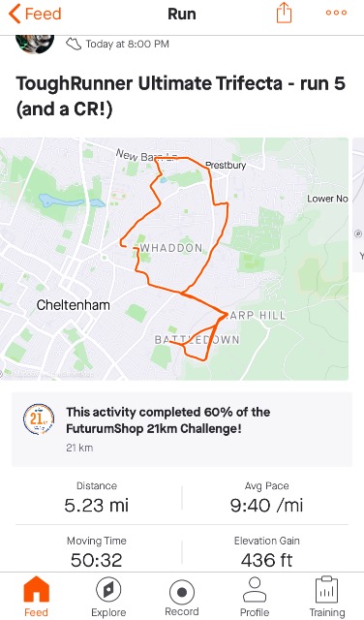Viewport: 364px width, 620px height.
Task: Tap the 5.23 mi Distance stat
Action: [x=97, y=497]
